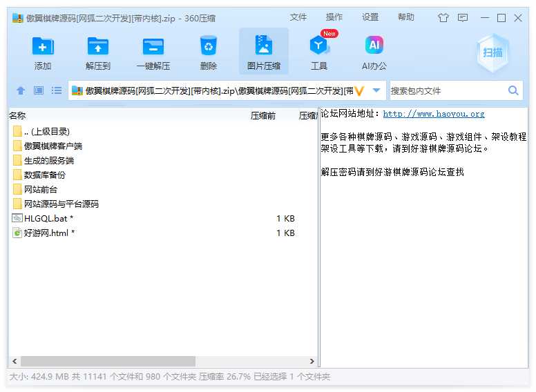Open the 文件 menu
The height and width of the screenshot is (392, 536).
298,17
